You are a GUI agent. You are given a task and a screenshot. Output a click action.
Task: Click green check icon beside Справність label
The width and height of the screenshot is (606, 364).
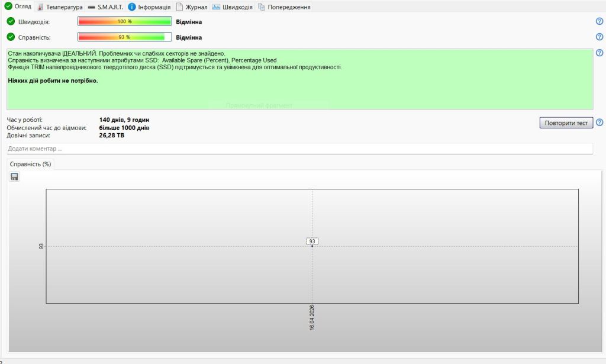(11, 37)
